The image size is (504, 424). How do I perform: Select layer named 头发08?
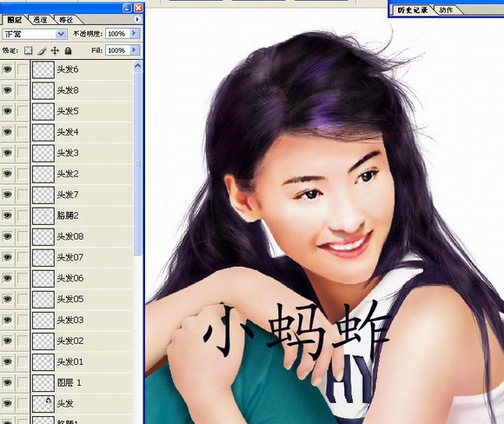[70, 236]
